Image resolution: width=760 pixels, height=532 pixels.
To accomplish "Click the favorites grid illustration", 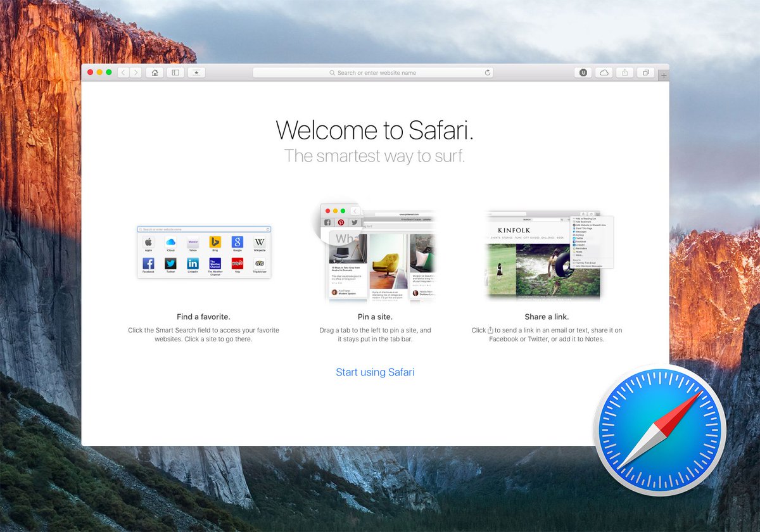I will [204, 252].
